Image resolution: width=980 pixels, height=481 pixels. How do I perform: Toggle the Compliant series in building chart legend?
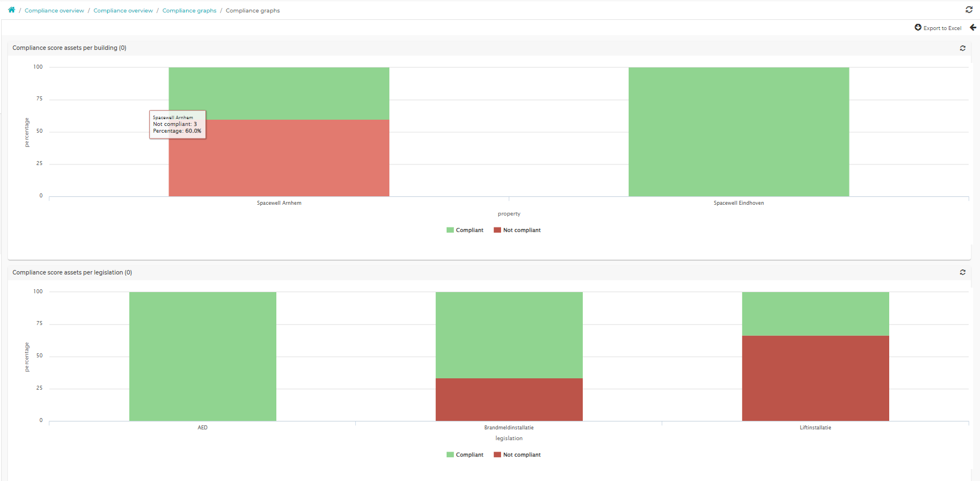pos(465,230)
